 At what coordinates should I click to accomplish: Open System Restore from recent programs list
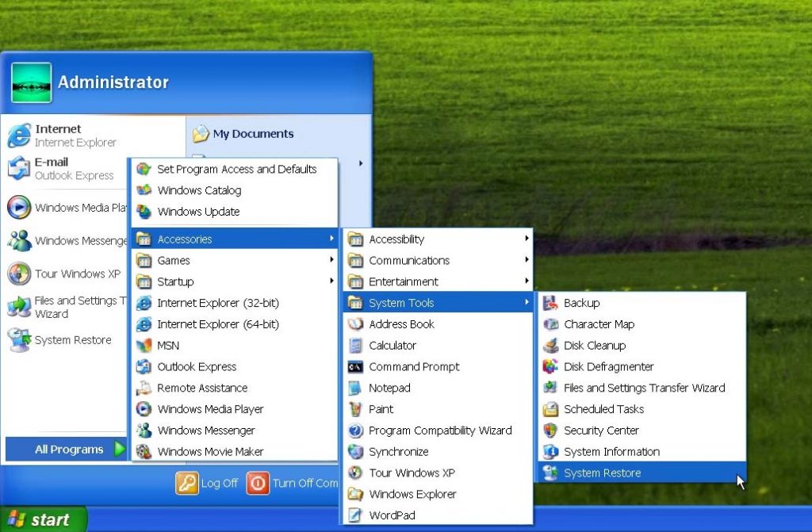click(x=60, y=340)
